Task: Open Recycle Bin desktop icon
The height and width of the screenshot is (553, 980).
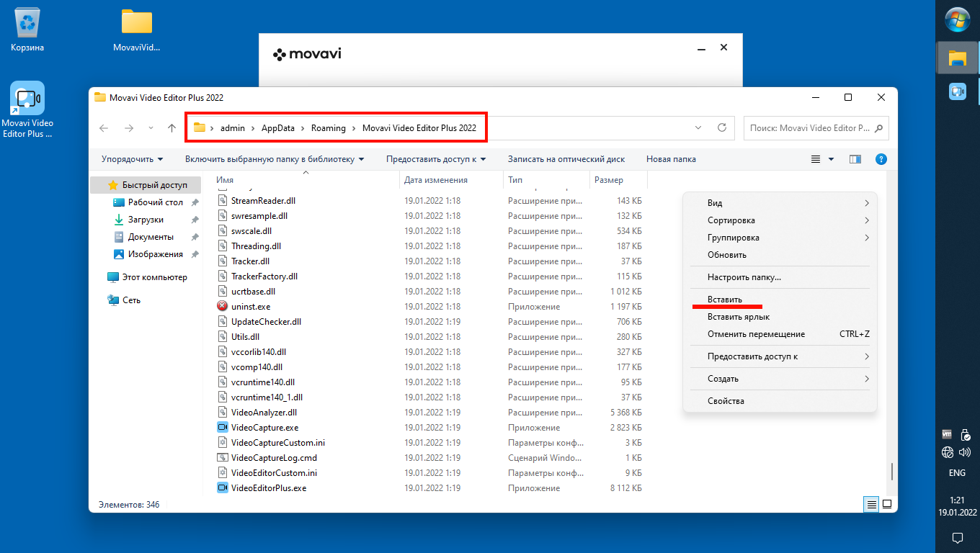Action: (27, 29)
